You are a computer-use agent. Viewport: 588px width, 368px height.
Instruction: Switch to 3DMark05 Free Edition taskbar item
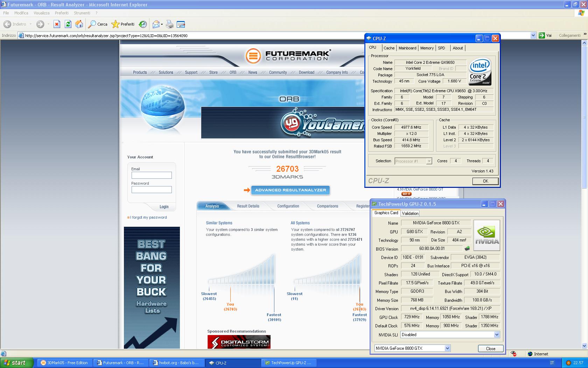point(64,363)
